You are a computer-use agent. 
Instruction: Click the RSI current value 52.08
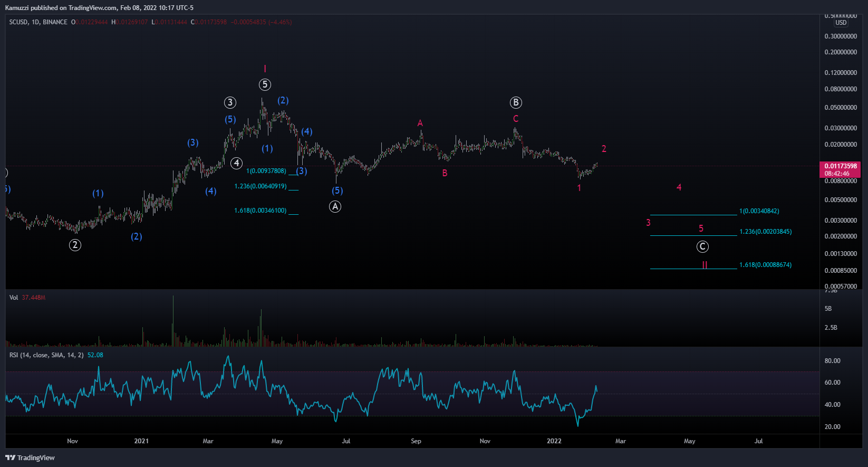[95, 355]
